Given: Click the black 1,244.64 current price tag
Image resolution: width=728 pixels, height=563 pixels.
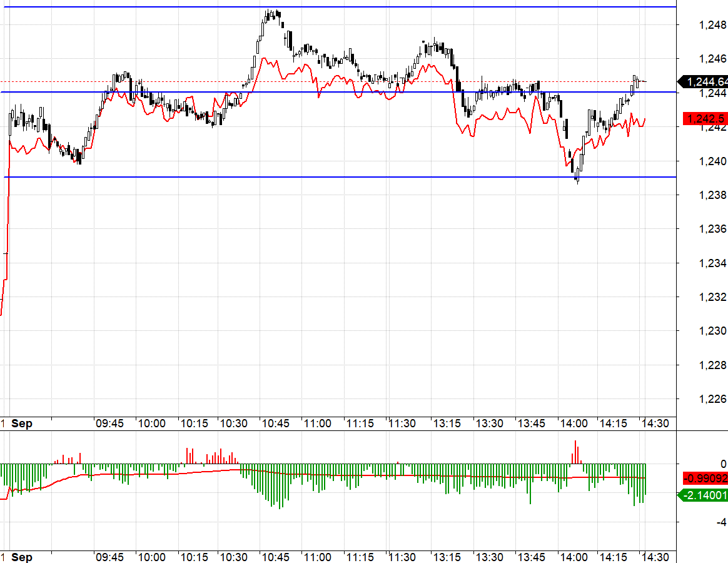Looking at the screenshot, I should coord(705,82).
